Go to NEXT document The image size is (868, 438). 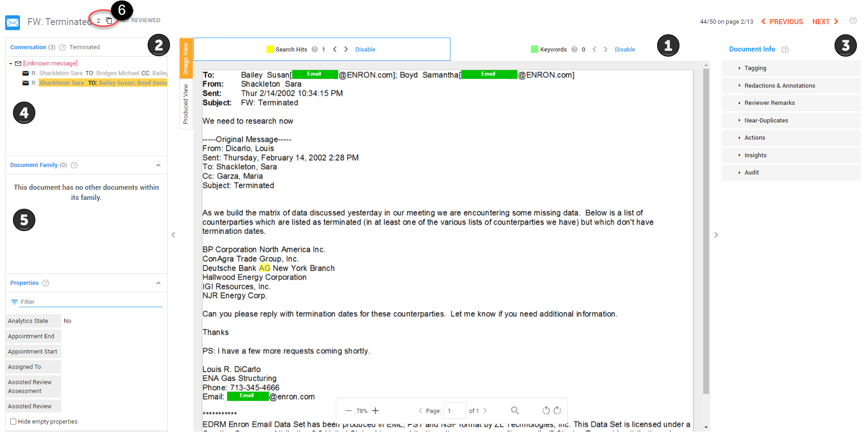(x=825, y=22)
